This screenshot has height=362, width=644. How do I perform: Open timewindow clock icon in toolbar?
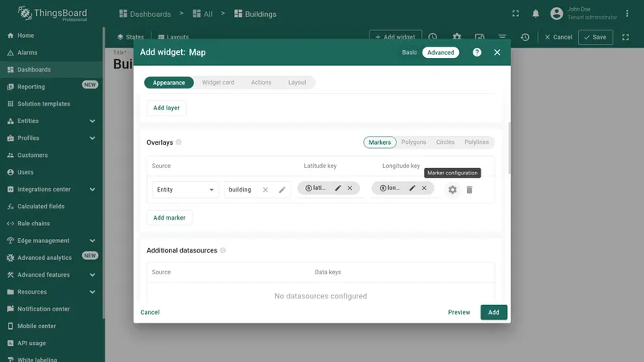coord(432,36)
